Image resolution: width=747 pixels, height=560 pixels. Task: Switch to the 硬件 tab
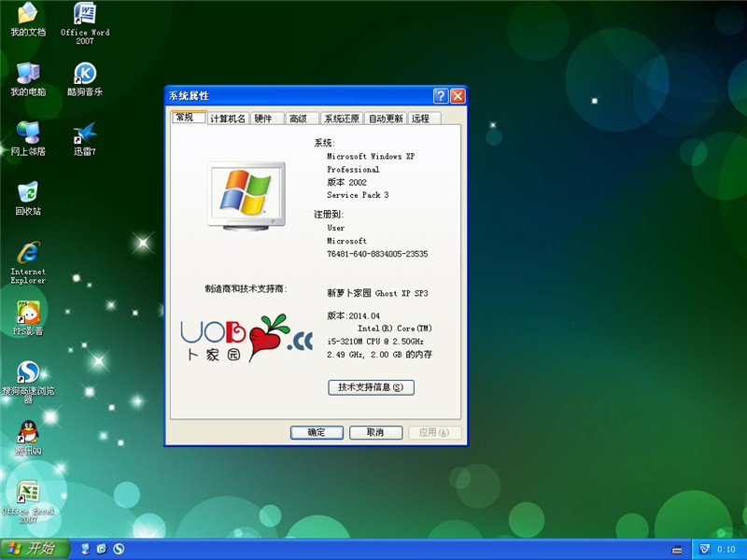click(x=266, y=119)
